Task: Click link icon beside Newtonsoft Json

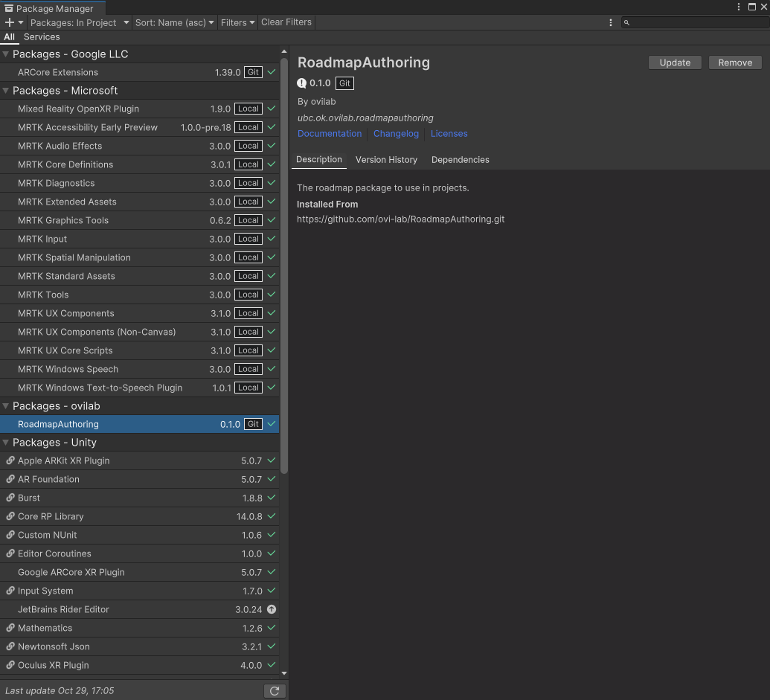Action: click(10, 646)
